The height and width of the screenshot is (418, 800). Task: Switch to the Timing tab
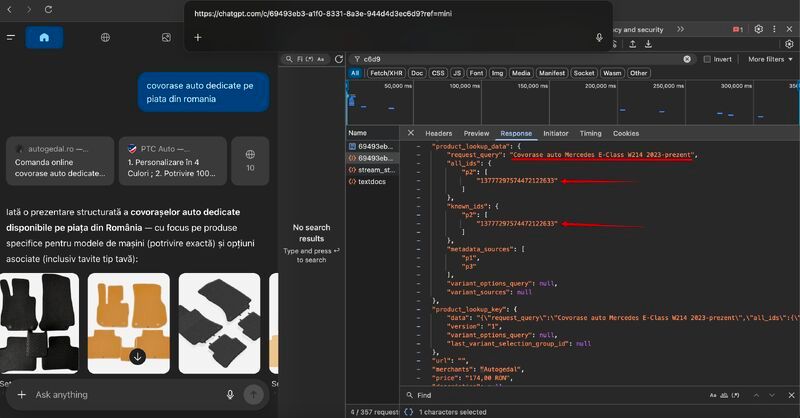[590, 133]
